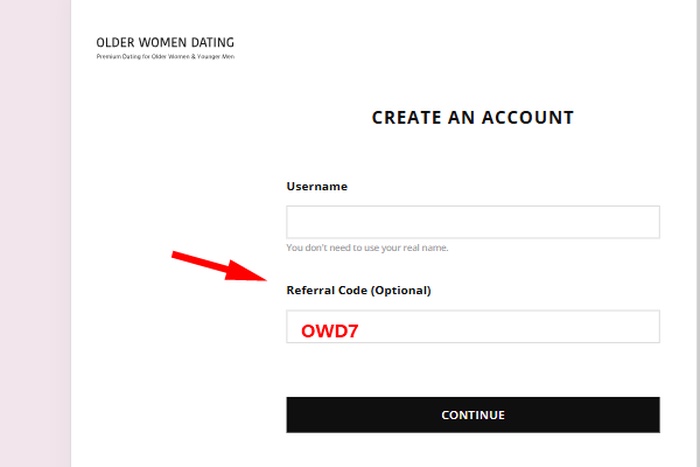Click the Referral Code (Optional) label
Screen dimensions: 700x467
358,290
